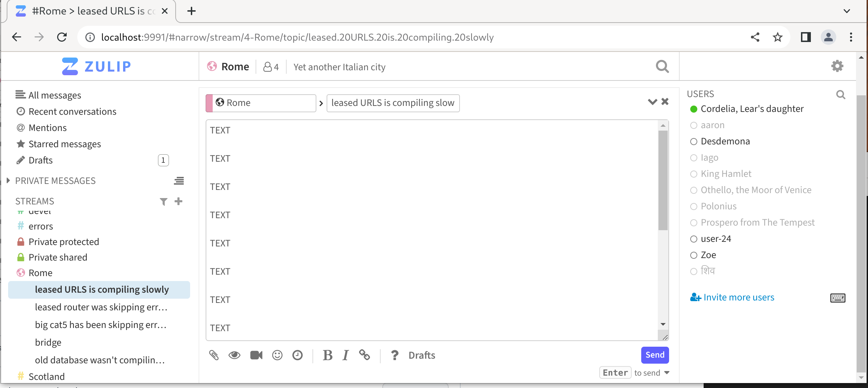Open the emoji picker

pos(277,355)
